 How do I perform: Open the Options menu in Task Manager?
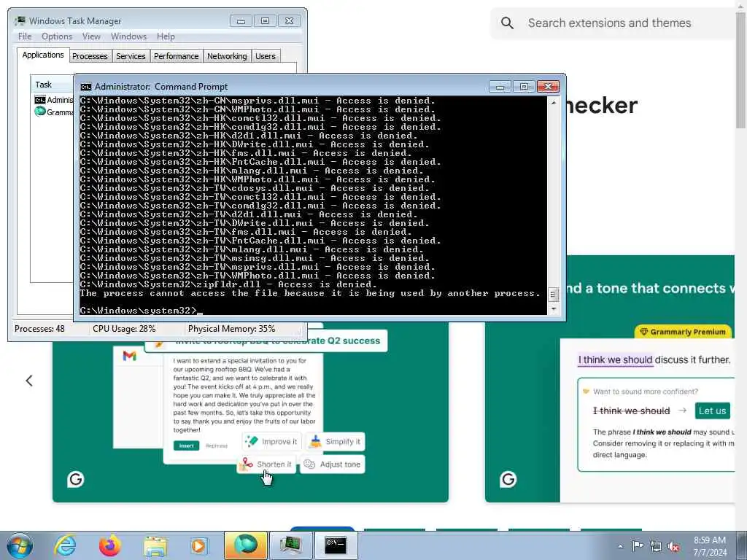57,36
